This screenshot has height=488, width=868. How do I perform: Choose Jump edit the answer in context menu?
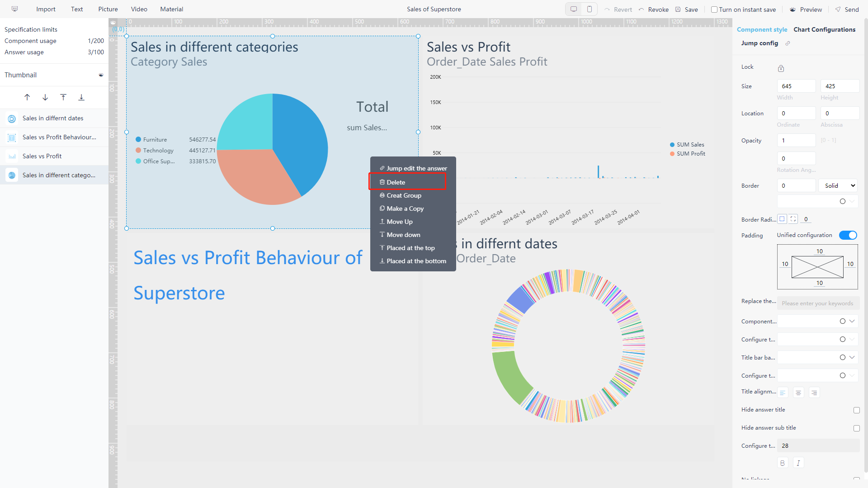pos(413,168)
